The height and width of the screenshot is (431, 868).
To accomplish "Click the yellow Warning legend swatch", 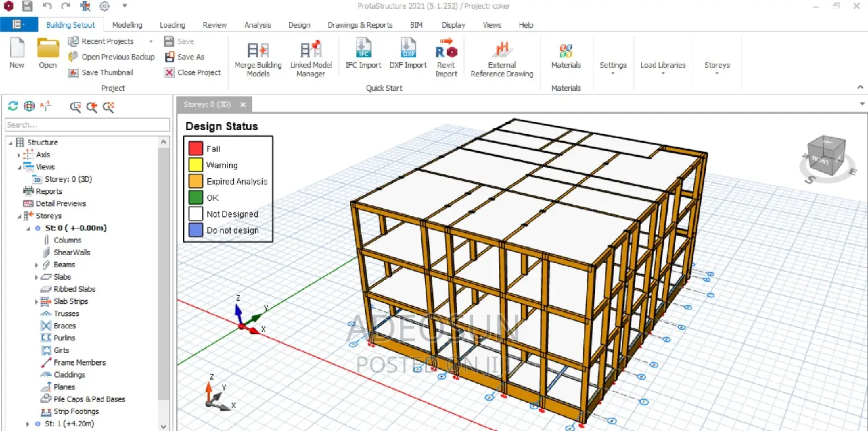I will point(196,165).
